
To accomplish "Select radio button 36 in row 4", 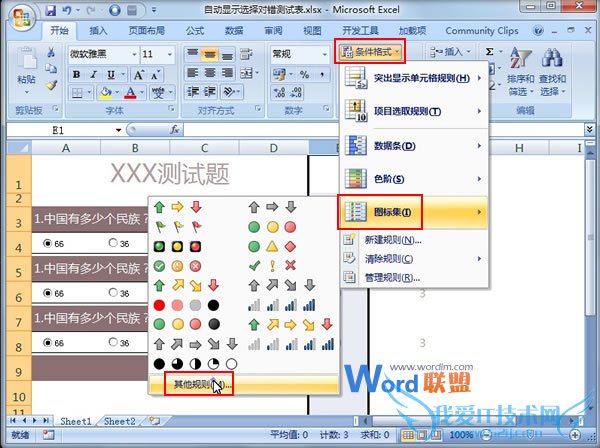I will click(113, 243).
